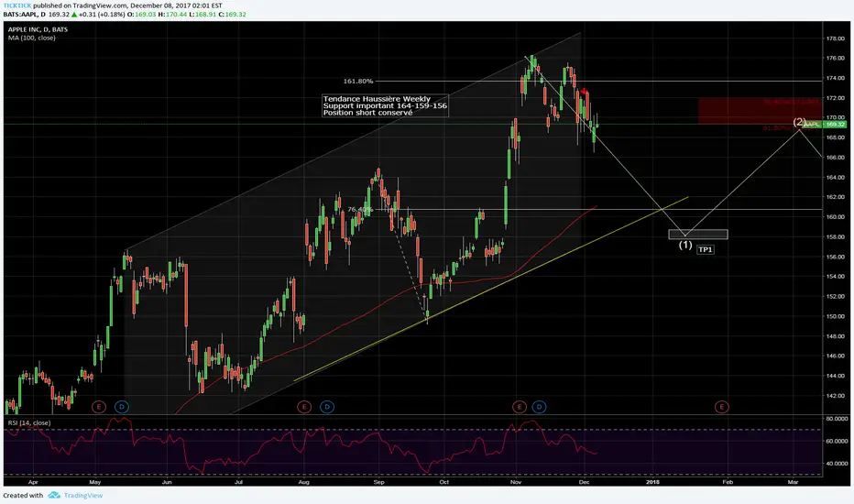This screenshot has width=854, height=504.
Task: Click the O:169.03 open value
Action: point(142,15)
